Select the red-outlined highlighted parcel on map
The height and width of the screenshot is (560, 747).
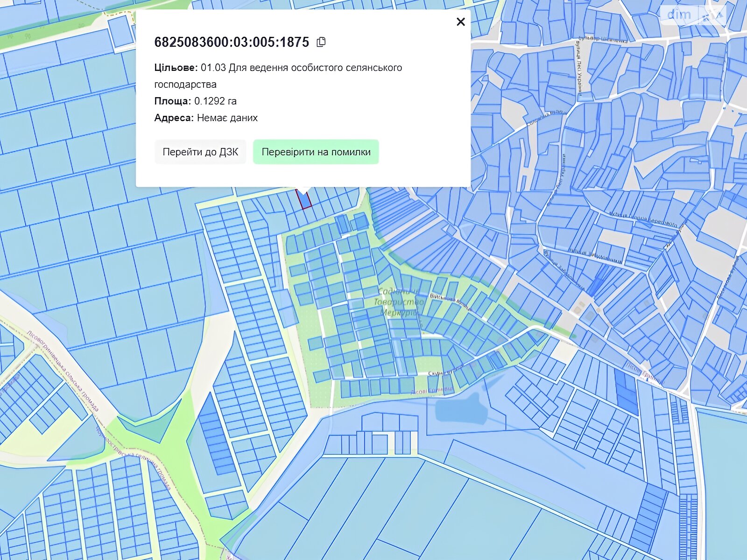[x=304, y=199]
